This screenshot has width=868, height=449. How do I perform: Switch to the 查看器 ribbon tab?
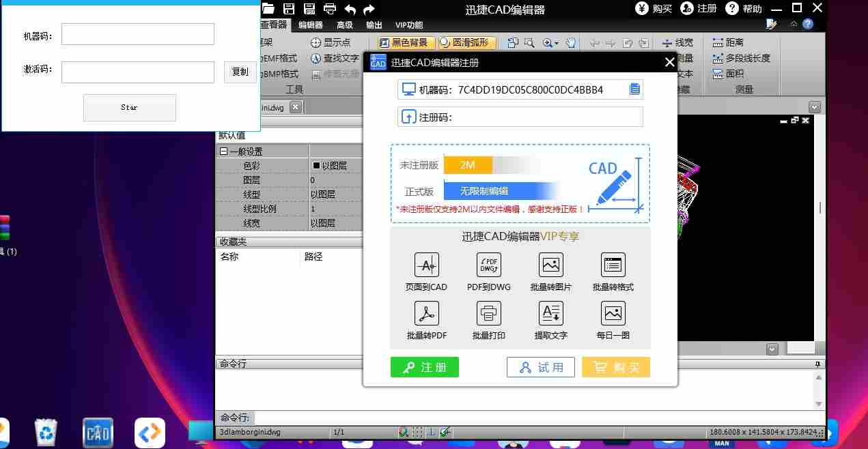coord(275,25)
